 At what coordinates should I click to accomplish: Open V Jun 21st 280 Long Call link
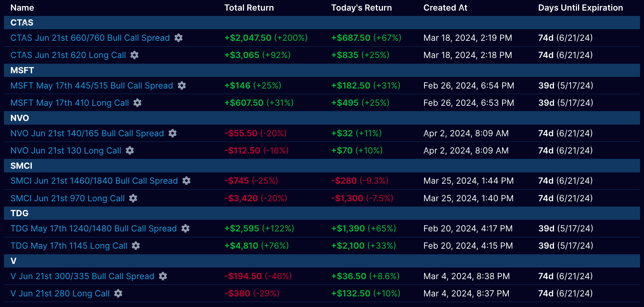pyautogui.click(x=60, y=293)
